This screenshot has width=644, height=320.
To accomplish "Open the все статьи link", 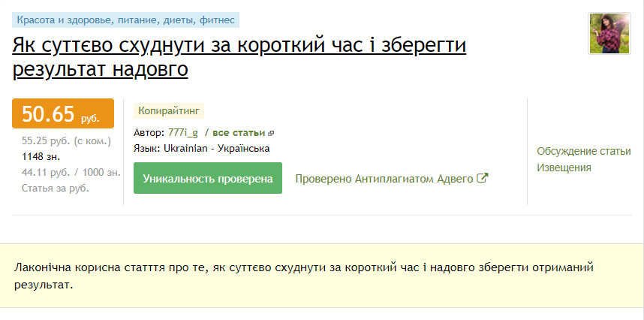I will pyautogui.click(x=239, y=133).
